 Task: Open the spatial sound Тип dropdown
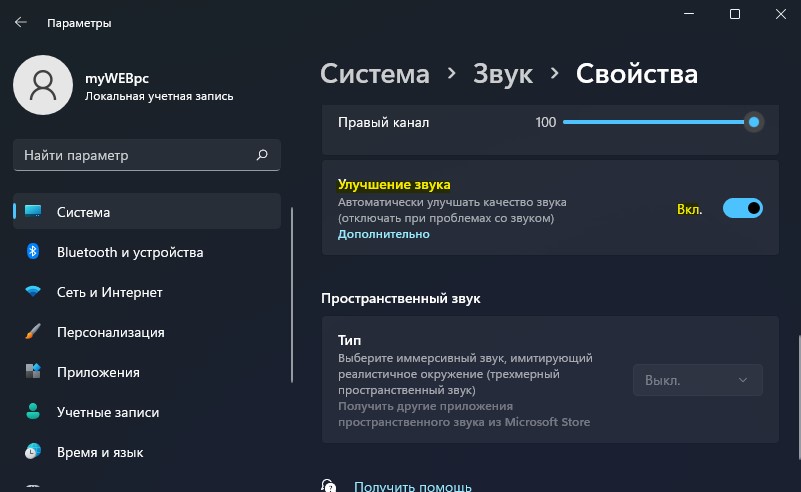tap(698, 380)
